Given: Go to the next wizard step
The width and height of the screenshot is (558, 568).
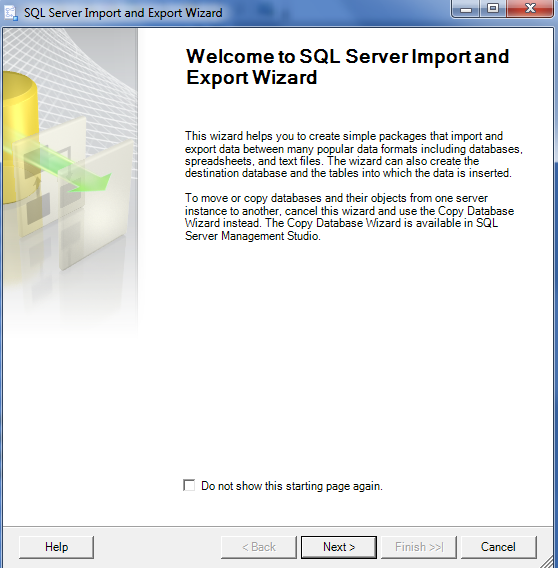Looking at the screenshot, I should click(339, 547).
